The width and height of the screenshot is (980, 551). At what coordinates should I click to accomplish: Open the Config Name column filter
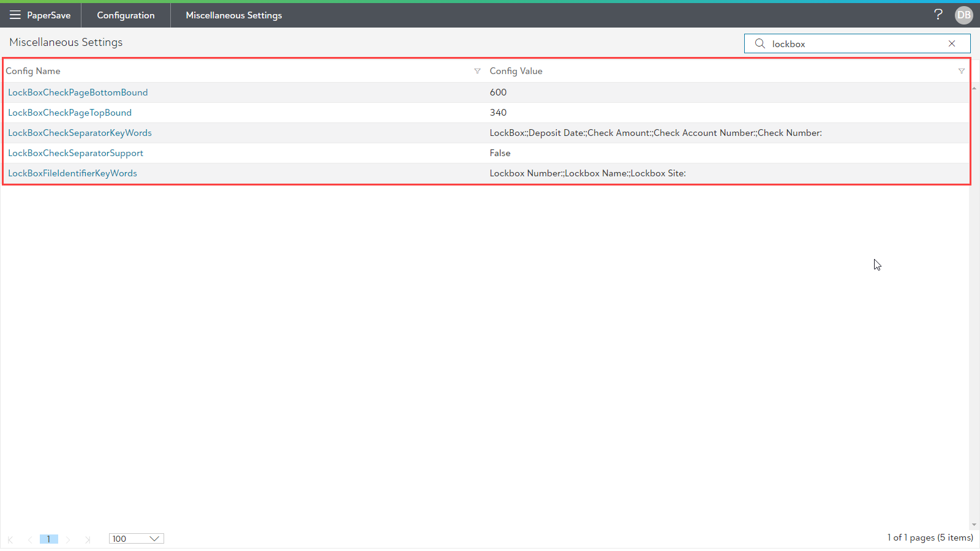pos(477,71)
